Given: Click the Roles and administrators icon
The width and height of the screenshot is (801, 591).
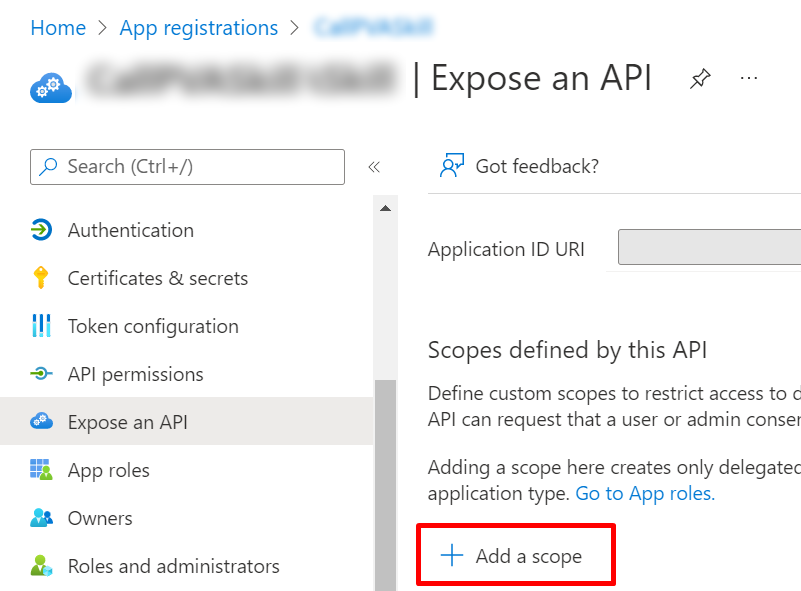Looking at the screenshot, I should (x=42, y=566).
